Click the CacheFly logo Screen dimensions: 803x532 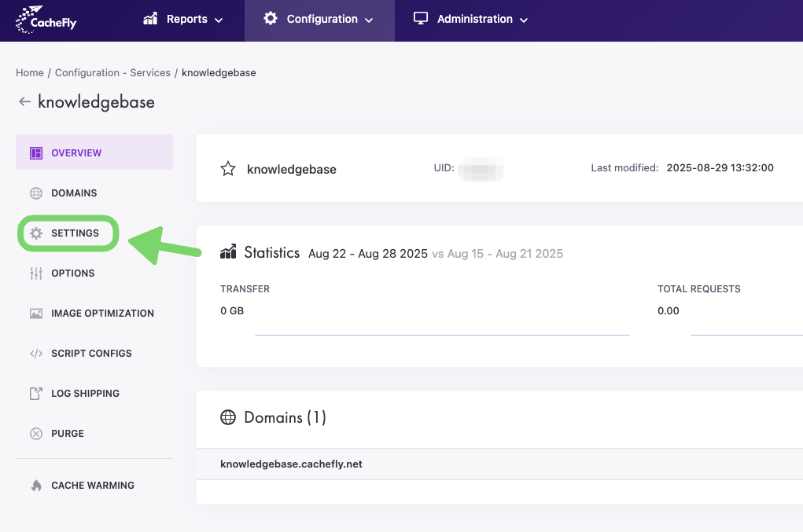[46, 20]
